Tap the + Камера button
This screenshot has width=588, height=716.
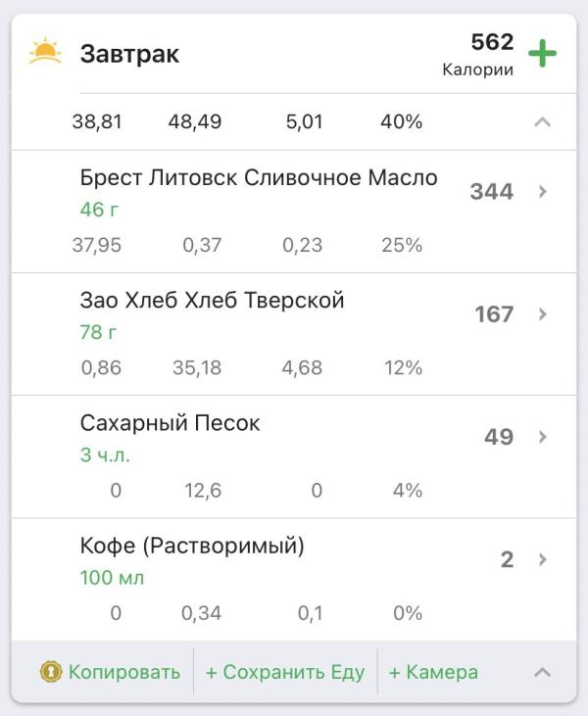[x=433, y=672]
